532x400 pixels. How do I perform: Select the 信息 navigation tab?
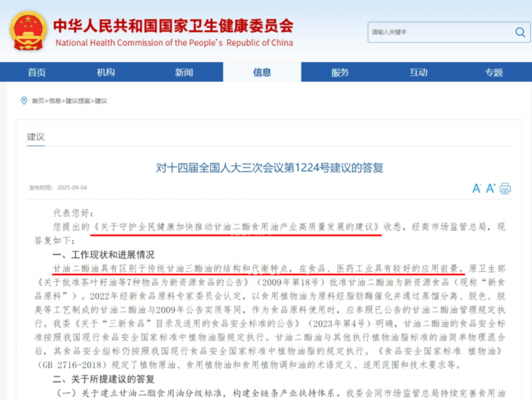pos(262,73)
